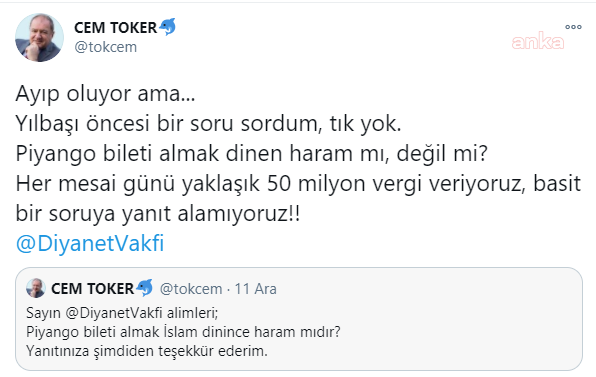Click the text 'Piyango bileti almak dinen haram mı'
Image resolution: width=596 pixels, height=377 pixels.
coord(202,154)
